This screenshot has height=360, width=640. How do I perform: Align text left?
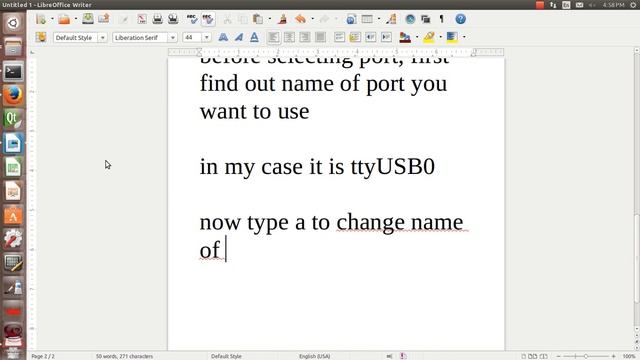pyautogui.click(x=273, y=38)
